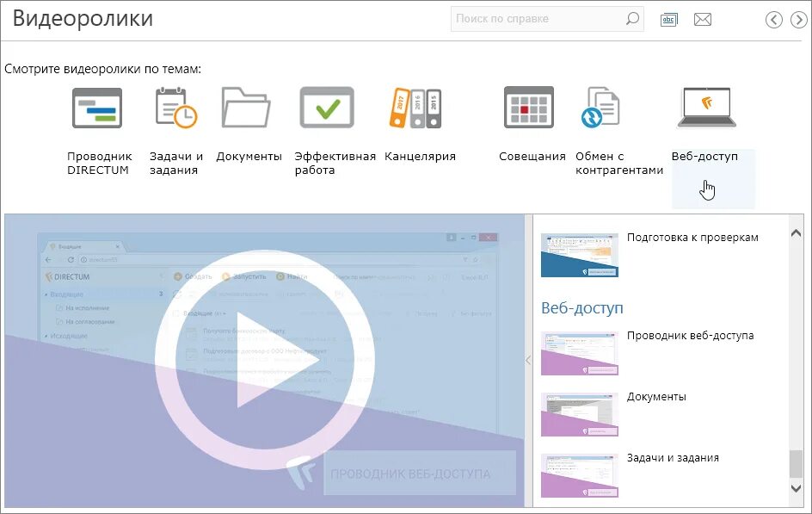The height and width of the screenshot is (514, 812).
Task: Go to the next help page
Action: click(798, 20)
